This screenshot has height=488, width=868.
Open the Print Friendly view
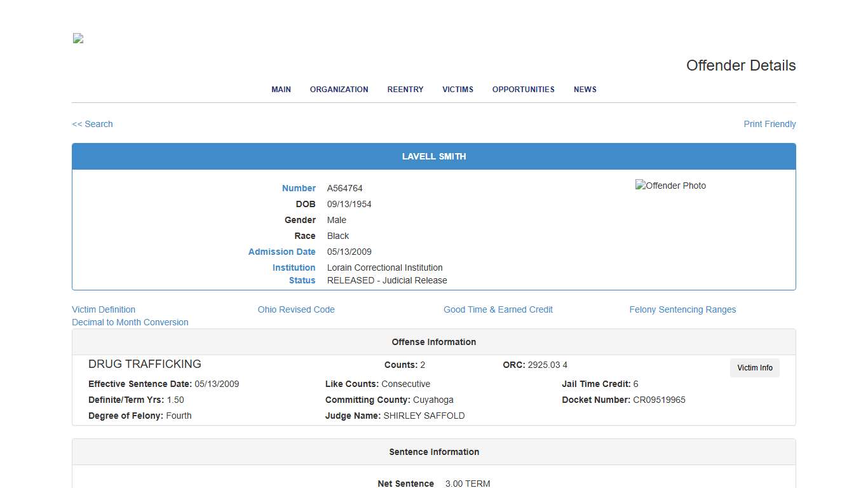[x=770, y=124]
